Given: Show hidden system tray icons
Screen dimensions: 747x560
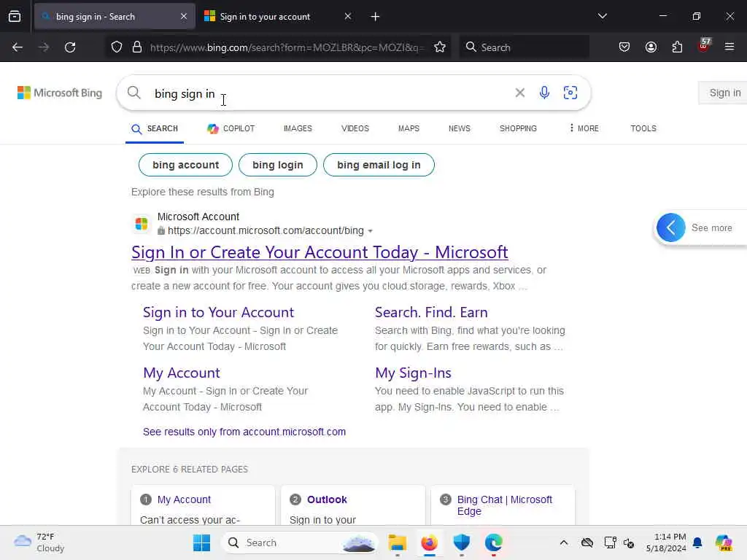Looking at the screenshot, I should click(x=564, y=542).
